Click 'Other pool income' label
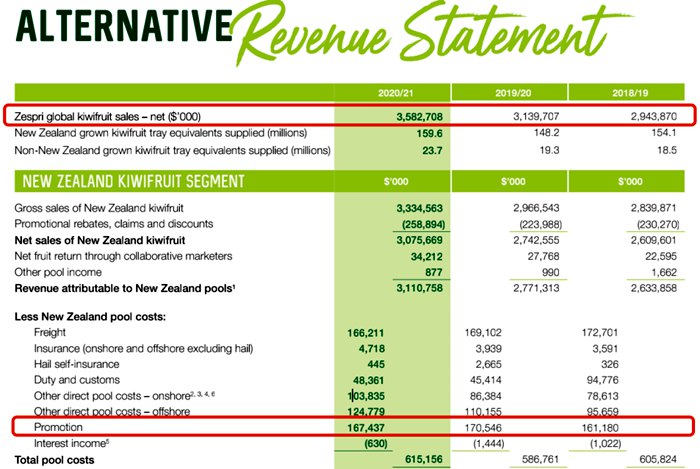This screenshot has height=469, width=700. 58,272
